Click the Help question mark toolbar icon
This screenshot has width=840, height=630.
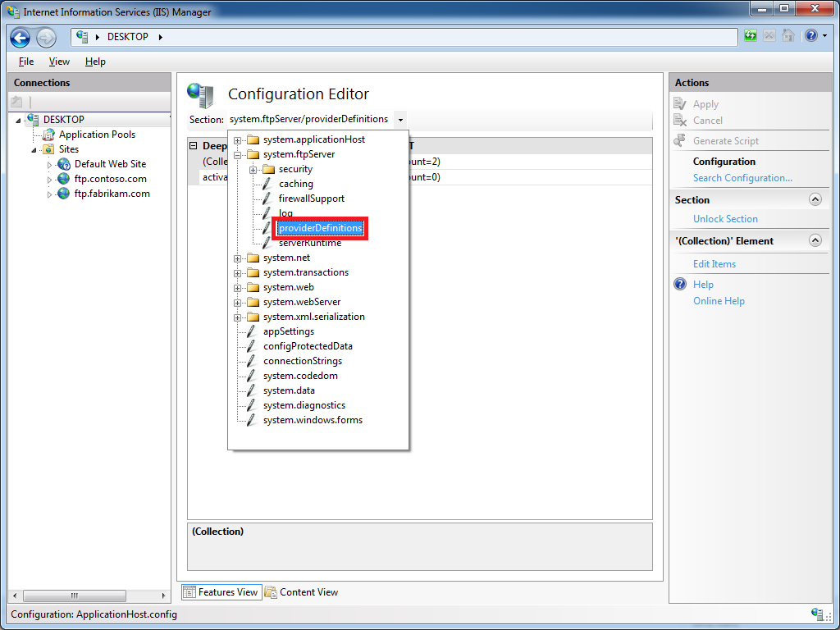click(810, 36)
